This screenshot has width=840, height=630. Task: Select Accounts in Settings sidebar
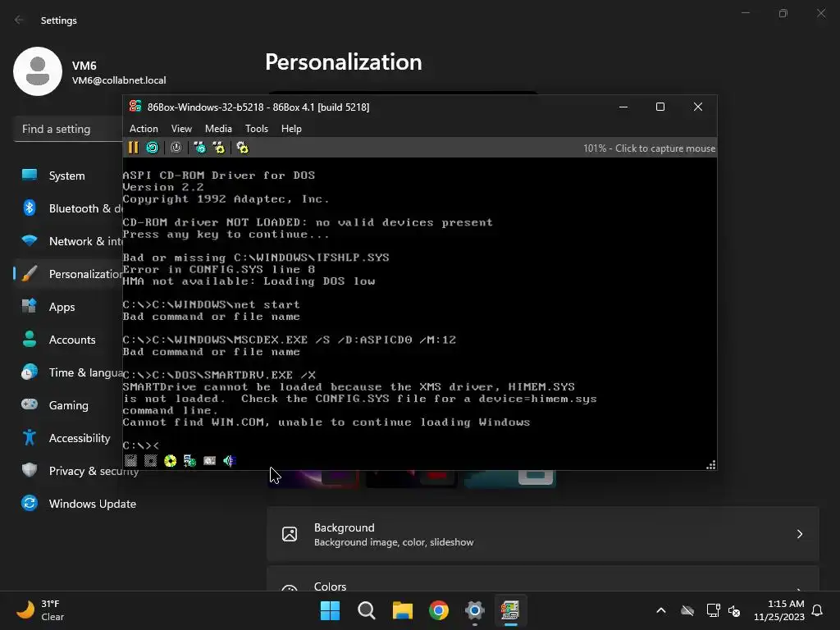69,340
